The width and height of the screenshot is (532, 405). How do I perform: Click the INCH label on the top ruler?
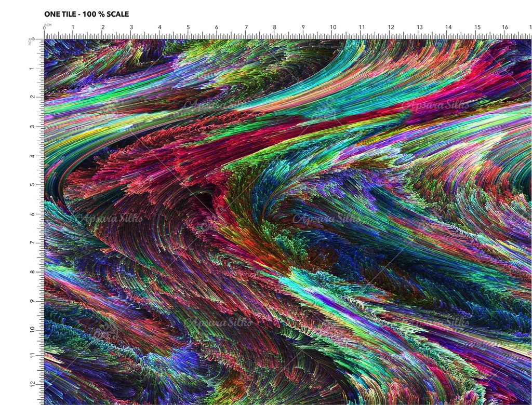point(48,24)
